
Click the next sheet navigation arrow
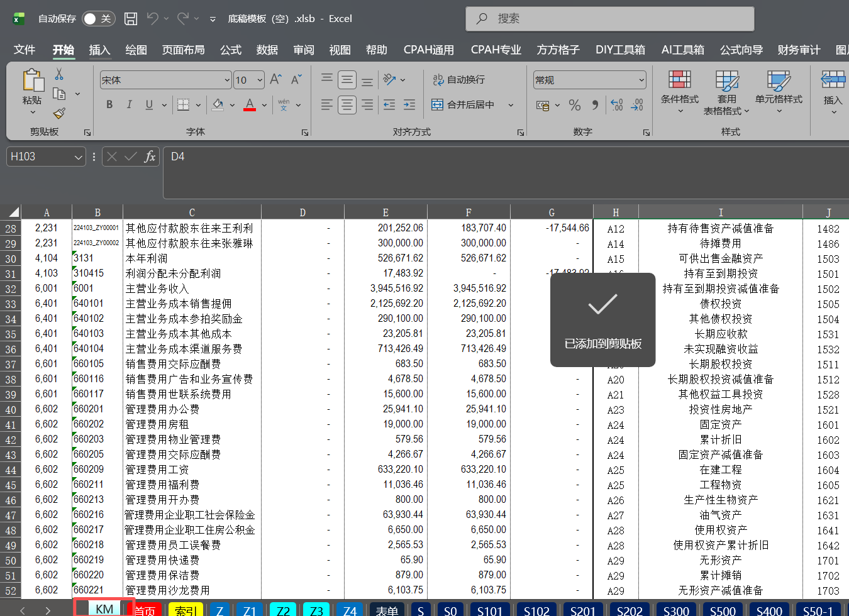click(x=48, y=610)
